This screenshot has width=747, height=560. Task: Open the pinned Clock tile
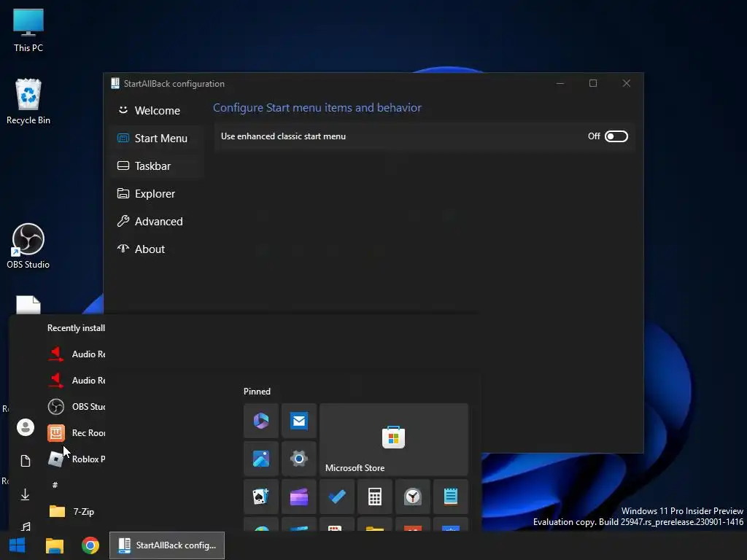click(x=413, y=497)
